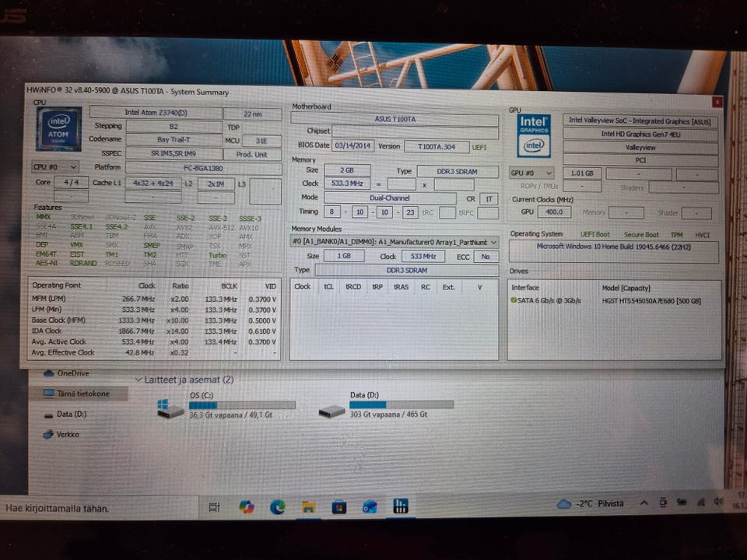Click the VID column header

tap(270, 286)
